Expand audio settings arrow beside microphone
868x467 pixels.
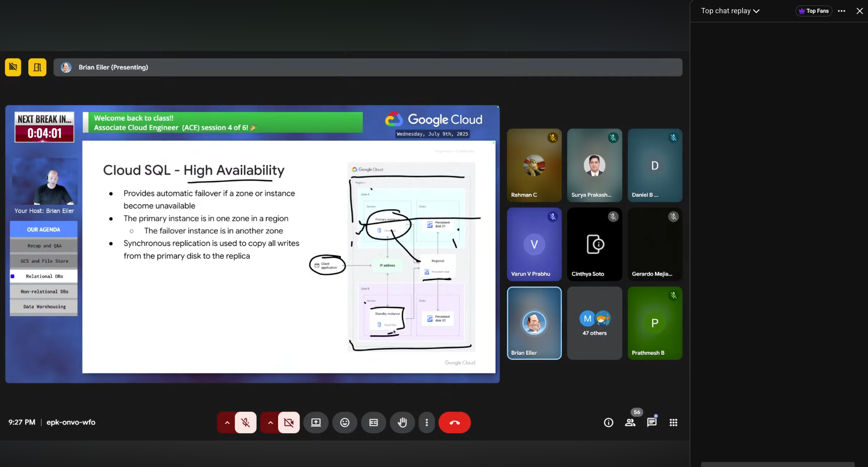coord(227,423)
